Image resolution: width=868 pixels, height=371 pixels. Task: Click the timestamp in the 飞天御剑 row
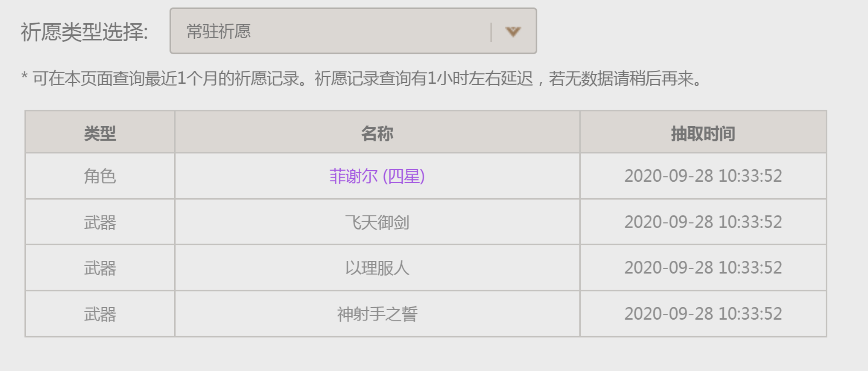click(x=703, y=222)
